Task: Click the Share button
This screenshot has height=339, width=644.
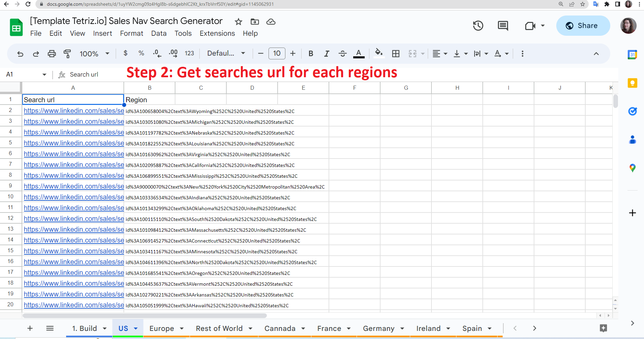Action: (x=583, y=26)
